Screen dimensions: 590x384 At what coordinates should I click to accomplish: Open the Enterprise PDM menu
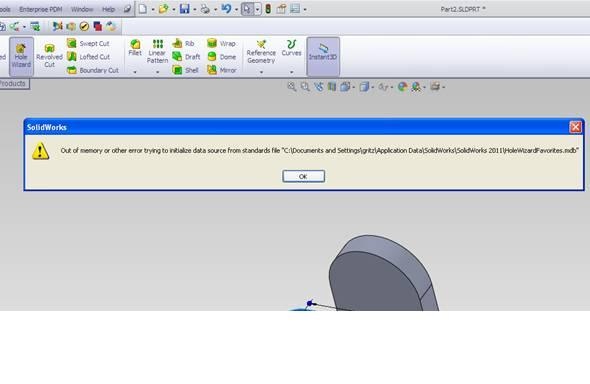tap(41, 9)
